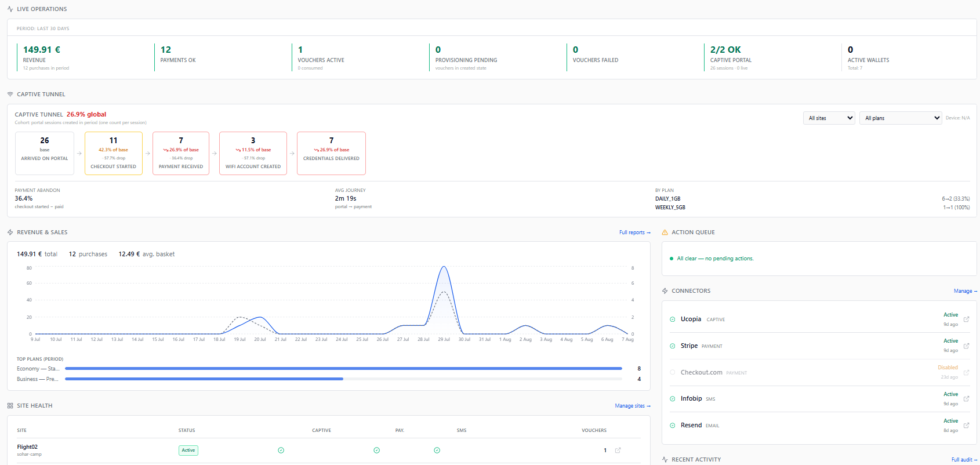This screenshot has width=980, height=465.
Task: Open Manage connectors link
Action: (966, 291)
